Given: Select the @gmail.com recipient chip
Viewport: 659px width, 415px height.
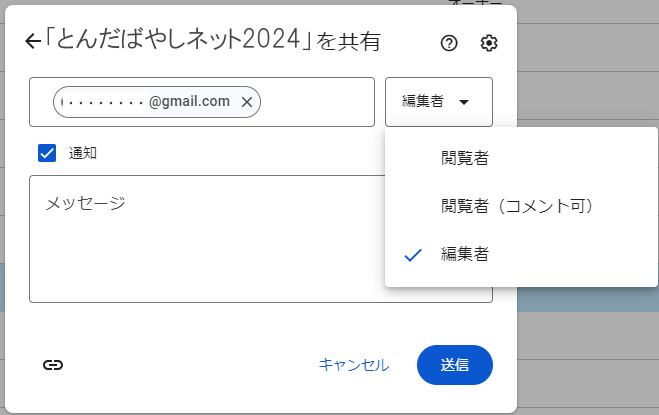Looking at the screenshot, I should click(x=150, y=102).
